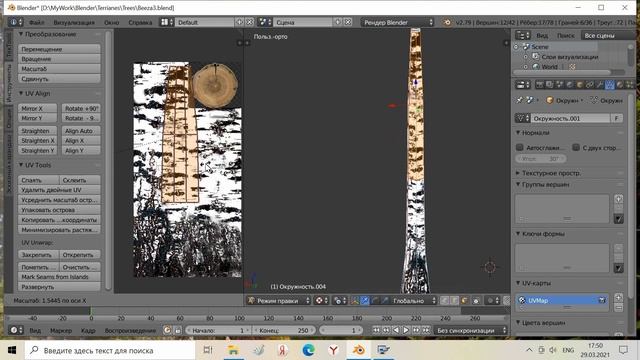Click the Straighten button
The height and width of the screenshot is (360, 640).
click(x=37, y=131)
